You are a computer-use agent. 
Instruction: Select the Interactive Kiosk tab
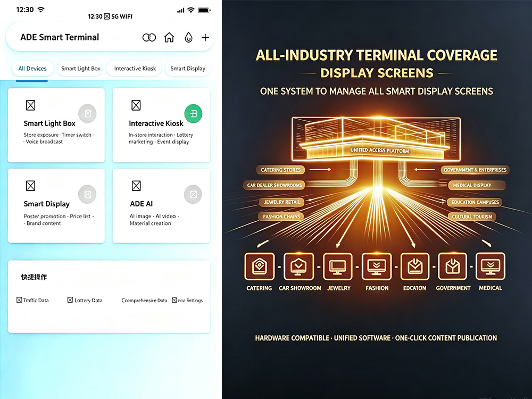pos(135,69)
